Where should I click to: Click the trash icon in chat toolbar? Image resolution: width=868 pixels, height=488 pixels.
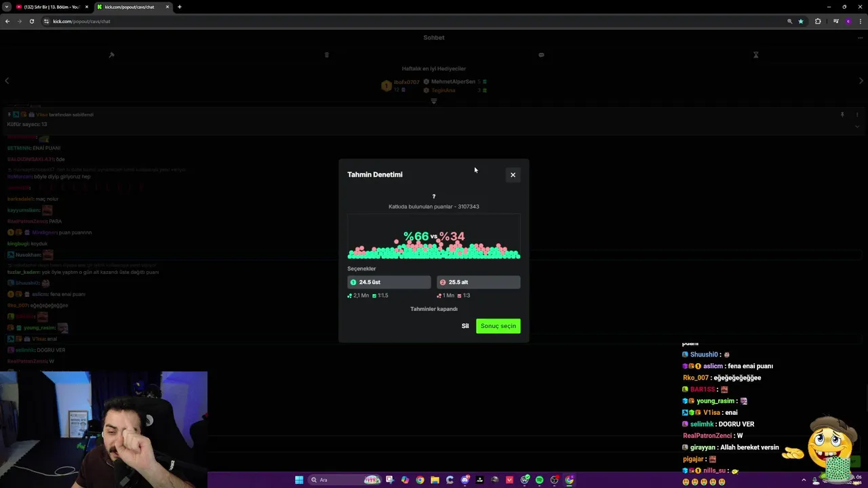(327, 55)
